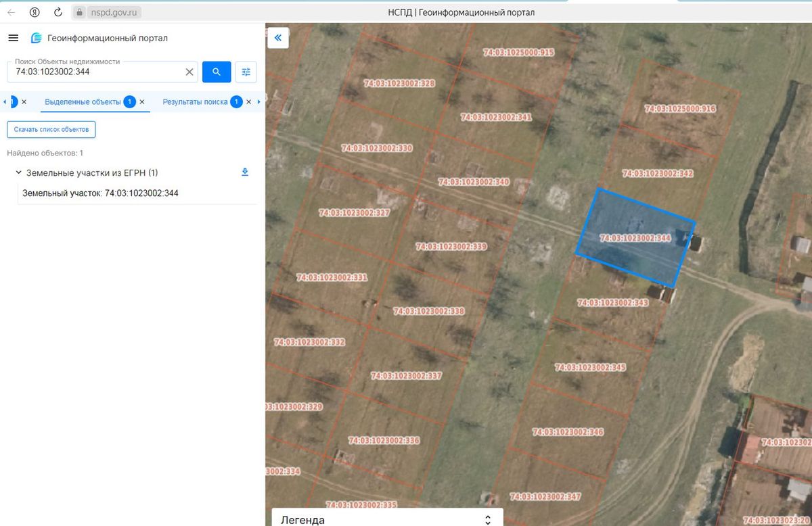
Task: Click parcel label 74:03:1023002:345
Action: 590,368
